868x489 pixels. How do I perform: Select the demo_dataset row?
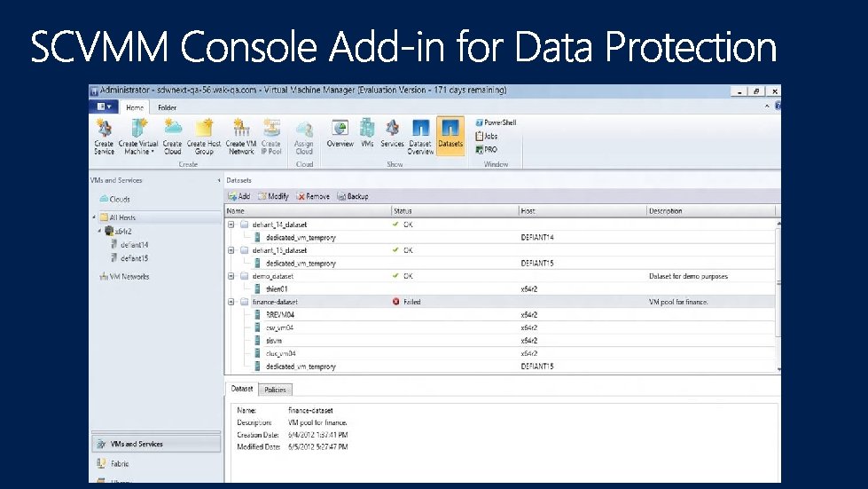click(500, 276)
